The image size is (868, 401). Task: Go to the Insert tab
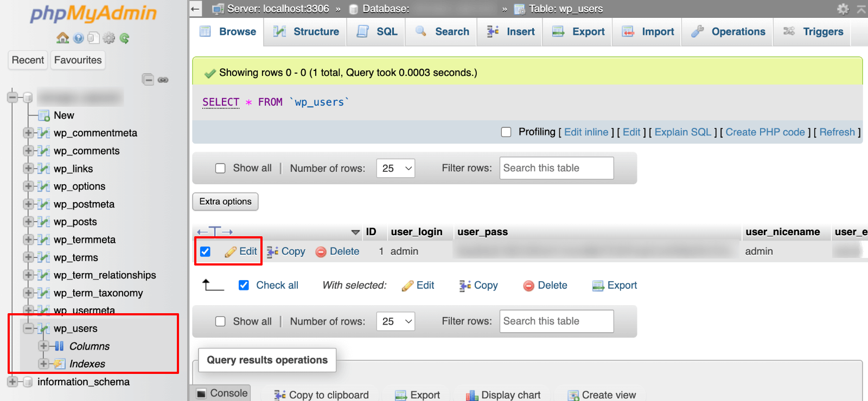coord(510,31)
